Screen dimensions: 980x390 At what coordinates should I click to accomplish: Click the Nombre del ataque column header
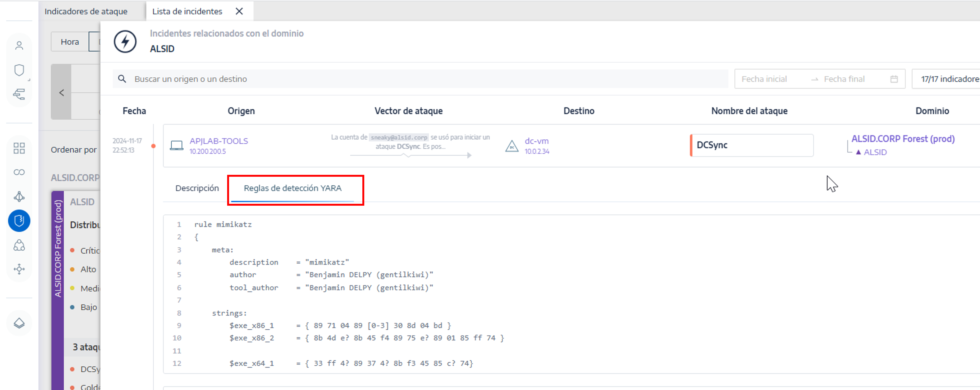pos(749,111)
